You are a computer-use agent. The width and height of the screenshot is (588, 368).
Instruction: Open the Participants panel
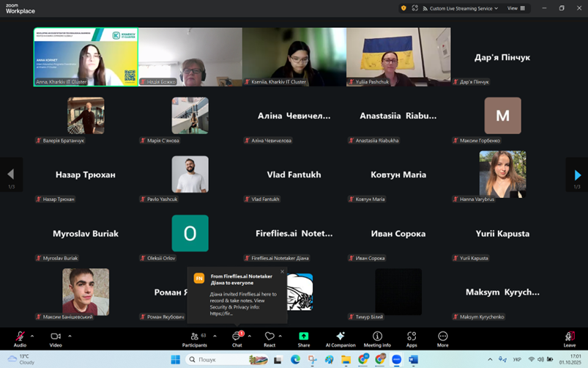click(x=195, y=337)
